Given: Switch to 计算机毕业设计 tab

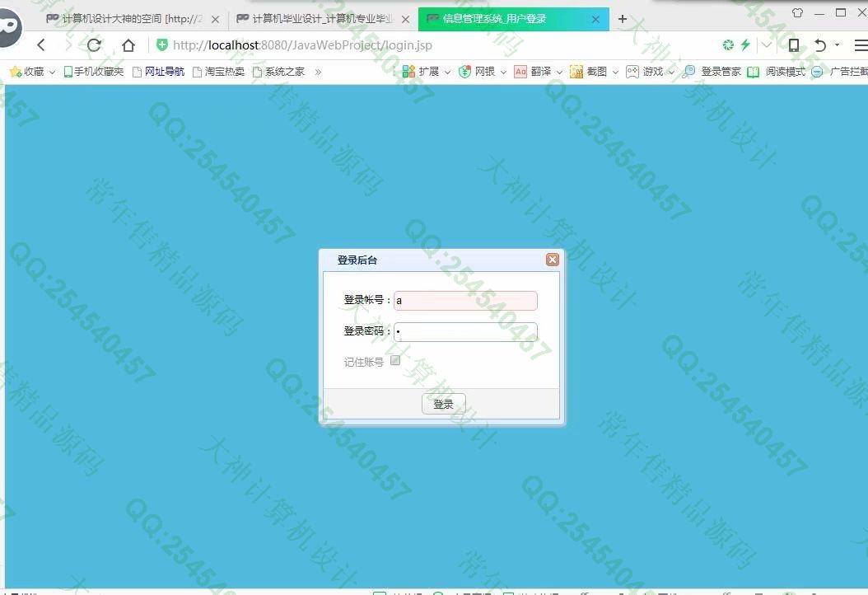Looking at the screenshot, I should (x=322, y=19).
